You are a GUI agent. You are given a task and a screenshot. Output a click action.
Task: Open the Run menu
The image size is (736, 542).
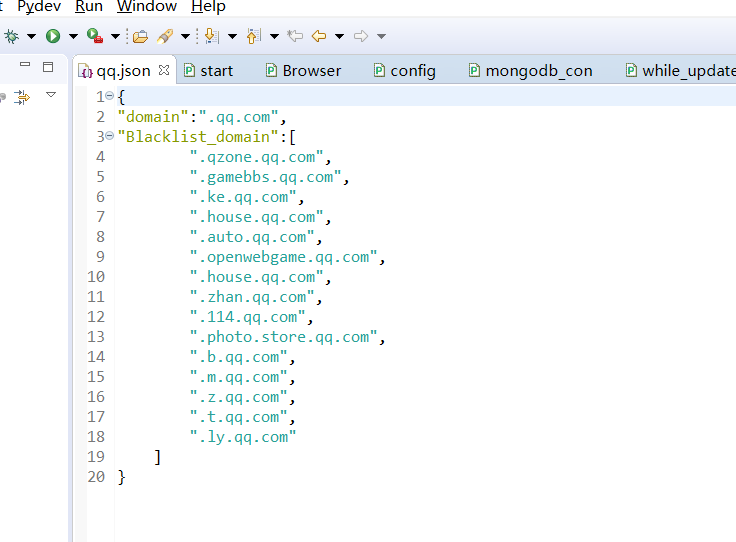(x=89, y=7)
